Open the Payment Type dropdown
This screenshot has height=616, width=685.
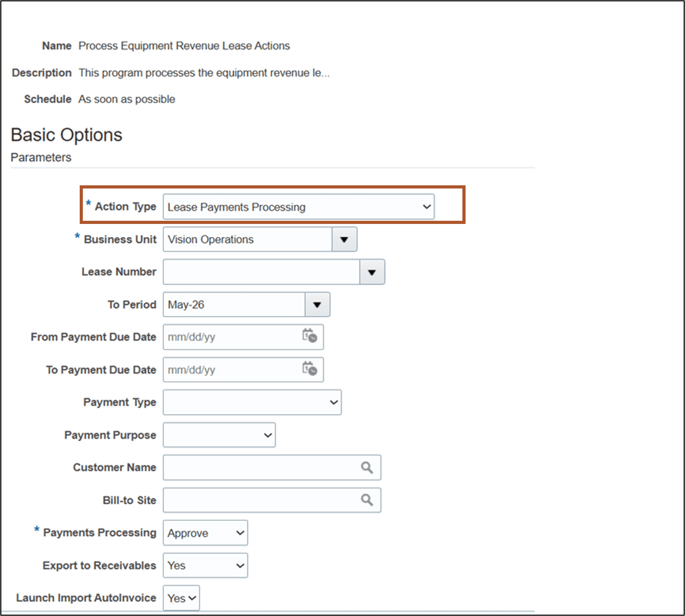(252, 402)
